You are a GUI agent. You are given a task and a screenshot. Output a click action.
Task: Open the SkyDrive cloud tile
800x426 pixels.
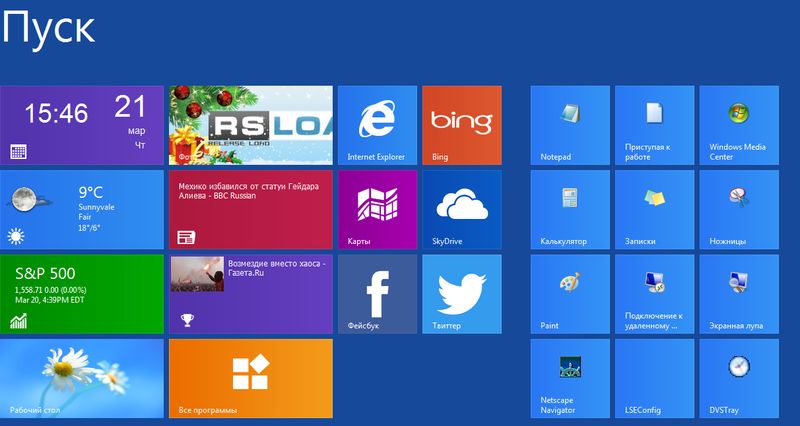[462, 210]
